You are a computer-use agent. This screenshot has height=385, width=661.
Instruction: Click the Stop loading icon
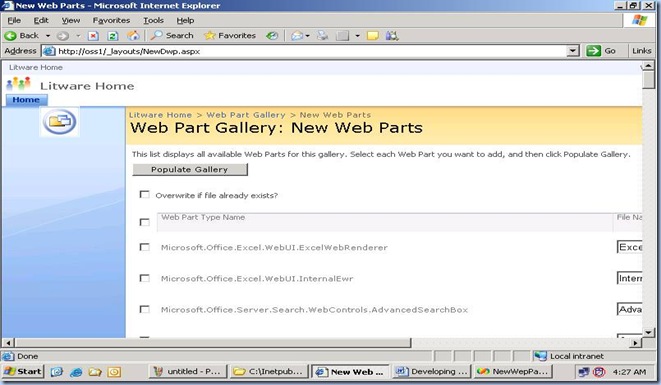[x=93, y=36]
